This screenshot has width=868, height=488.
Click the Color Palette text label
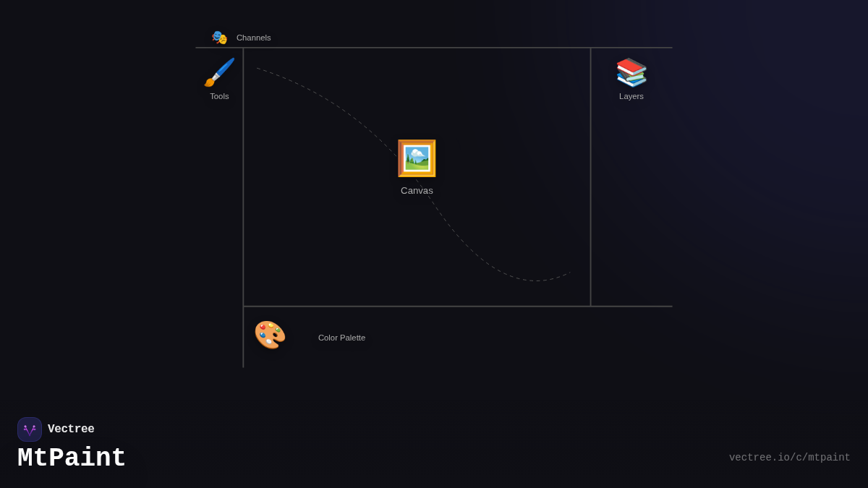341,338
